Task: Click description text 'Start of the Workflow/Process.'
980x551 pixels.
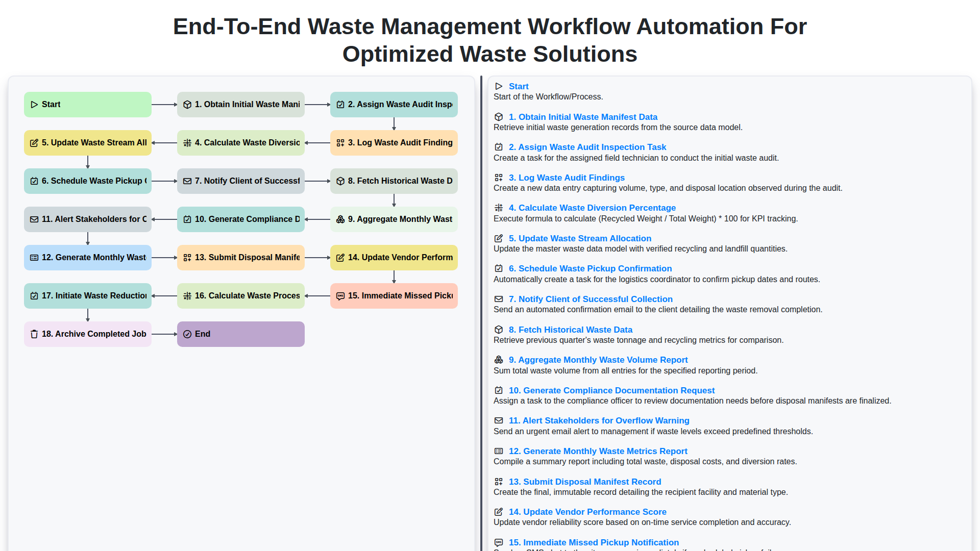Action: [x=548, y=97]
